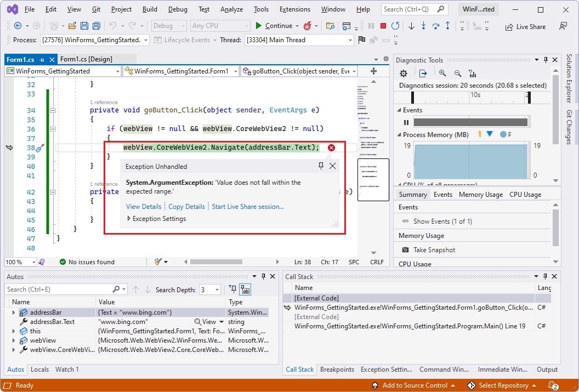
Task: Open Diagnostic Tools settings via gear icon
Action: [x=404, y=73]
